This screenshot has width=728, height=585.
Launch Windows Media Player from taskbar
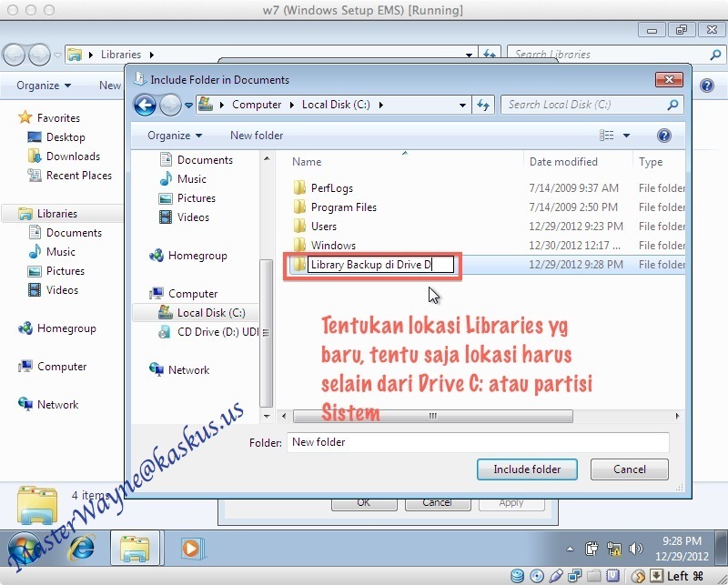[x=191, y=549]
